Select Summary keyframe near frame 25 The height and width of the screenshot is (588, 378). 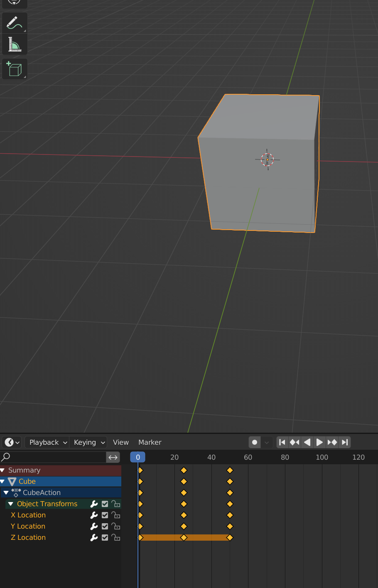(184, 470)
